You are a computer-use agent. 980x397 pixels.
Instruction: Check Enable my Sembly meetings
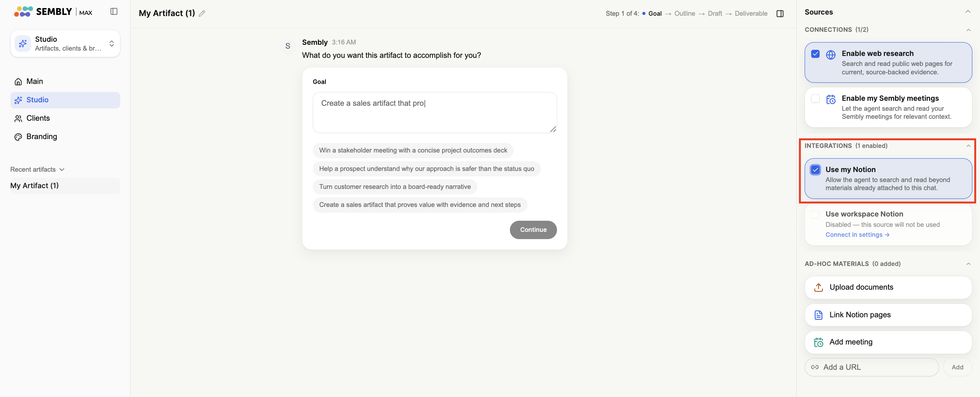(x=815, y=98)
